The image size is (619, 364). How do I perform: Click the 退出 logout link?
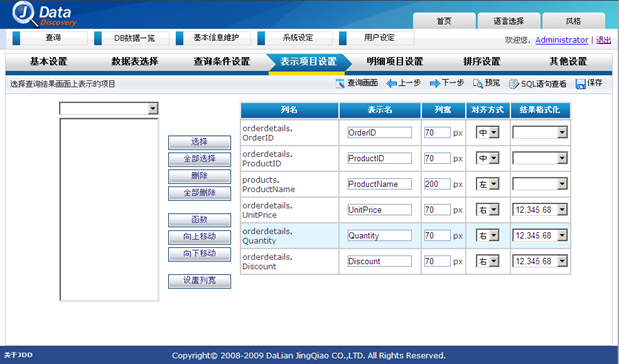pos(604,40)
